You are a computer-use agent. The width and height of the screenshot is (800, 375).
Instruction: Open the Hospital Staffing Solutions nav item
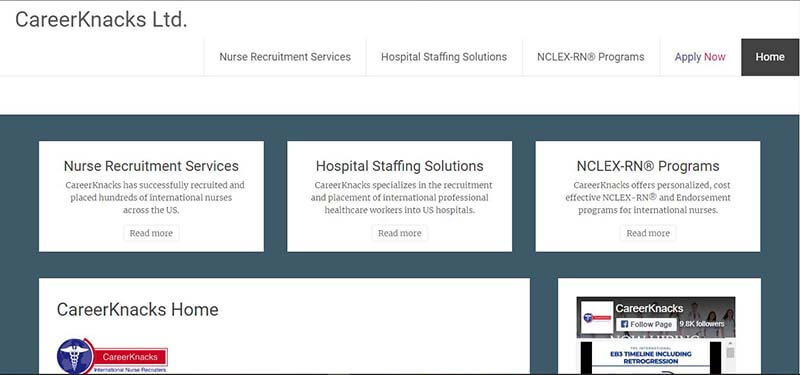point(444,57)
